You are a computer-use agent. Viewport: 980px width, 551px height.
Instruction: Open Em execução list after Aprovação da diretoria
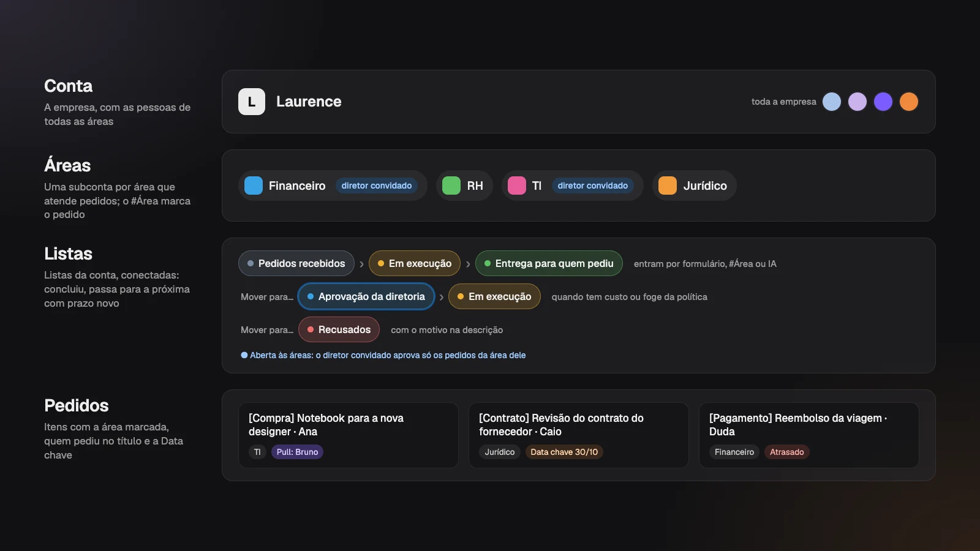pyautogui.click(x=494, y=296)
